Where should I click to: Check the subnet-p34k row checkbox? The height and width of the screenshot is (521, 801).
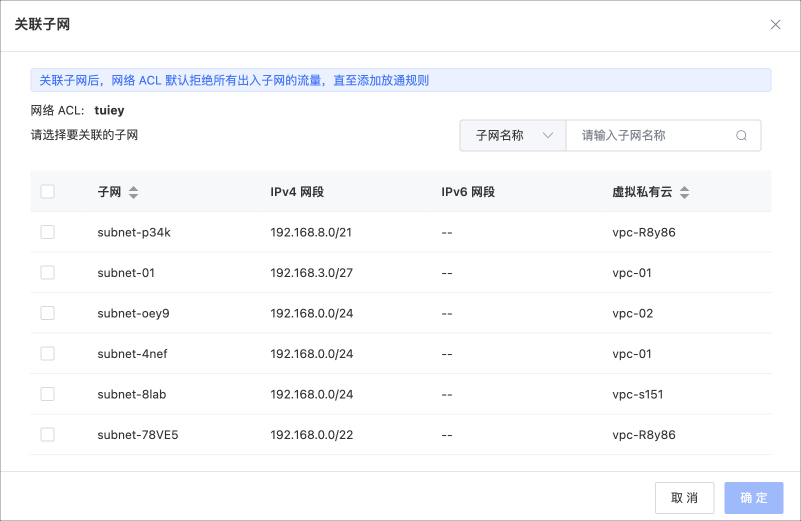[x=47, y=232]
